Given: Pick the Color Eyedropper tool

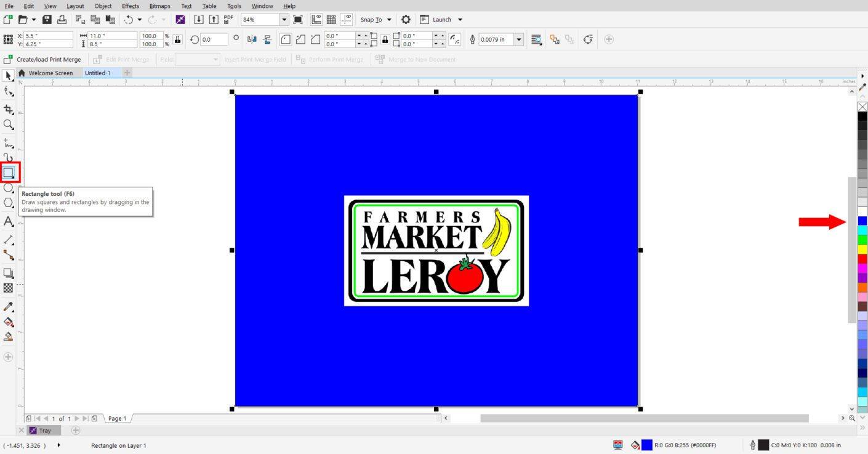Looking at the screenshot, I should [x=9, y=306].
